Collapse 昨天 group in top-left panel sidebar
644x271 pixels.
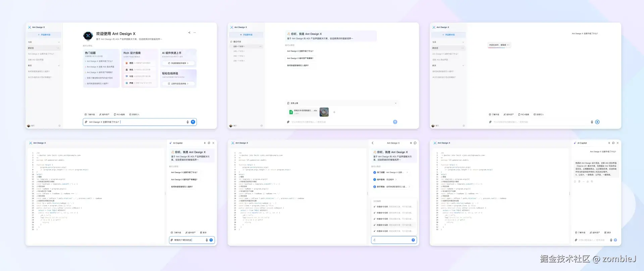(59, 66)
